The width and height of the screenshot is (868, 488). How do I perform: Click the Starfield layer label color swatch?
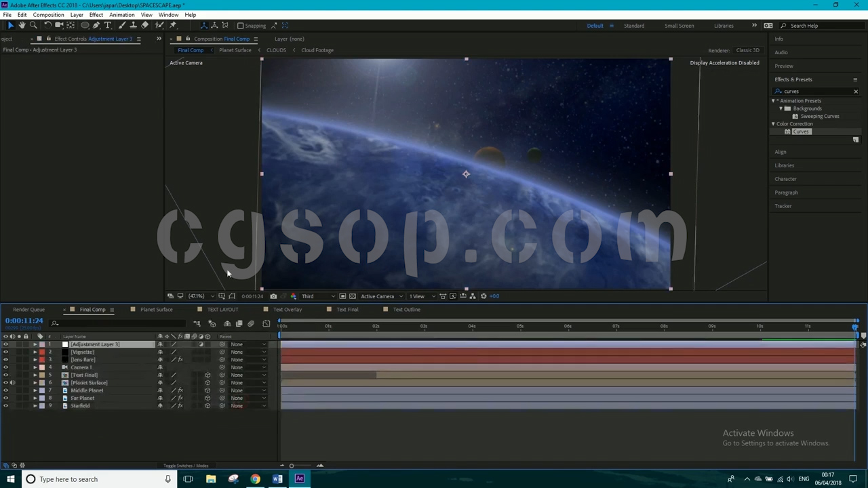pos(42,406)
